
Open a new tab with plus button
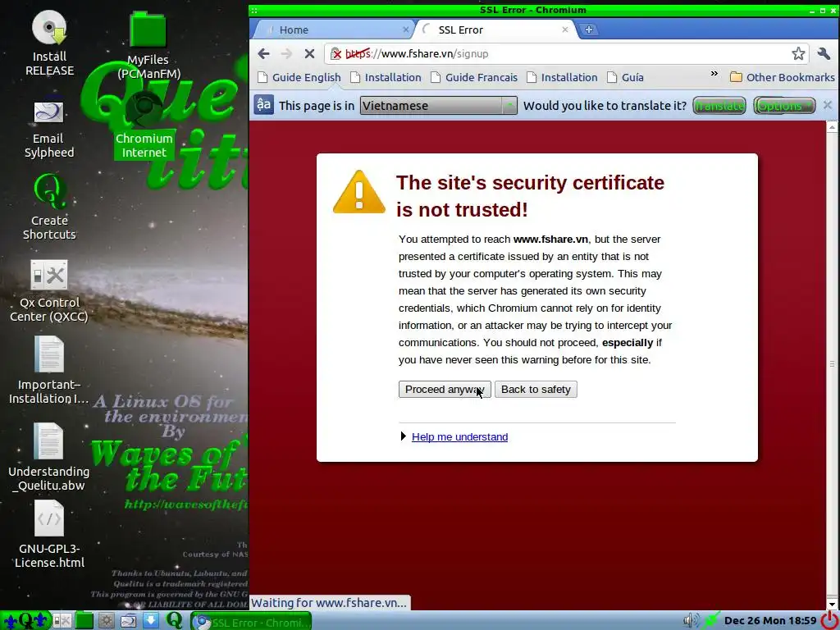click(x=589, y=30)
